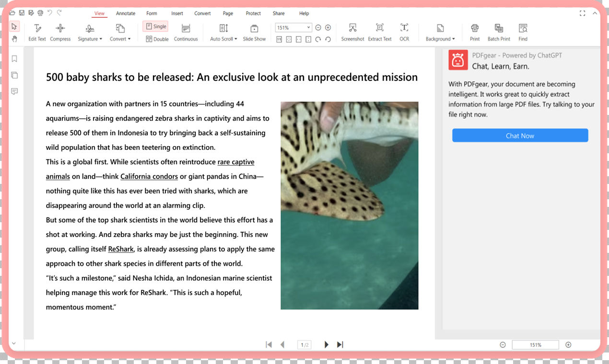Go to the previous page

tap(282, 344)
